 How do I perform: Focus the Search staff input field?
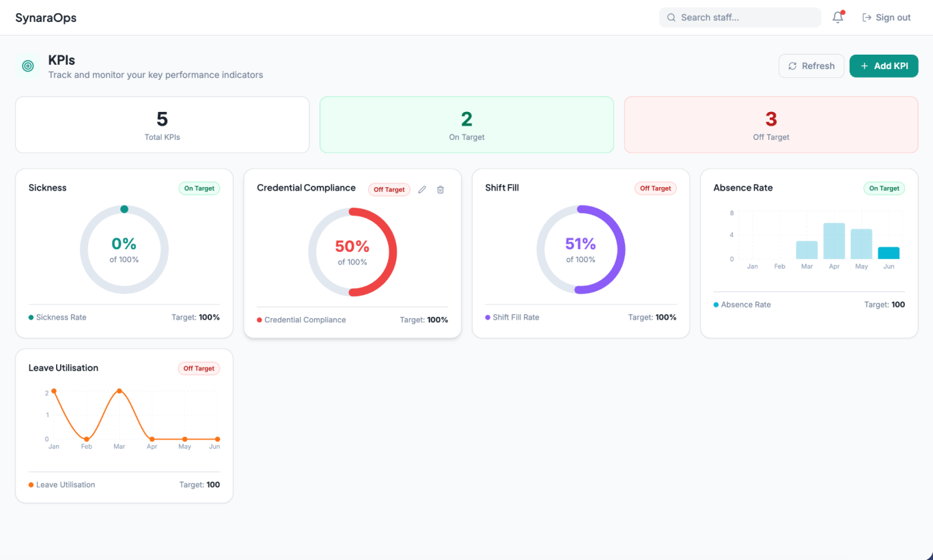(740, 18)
